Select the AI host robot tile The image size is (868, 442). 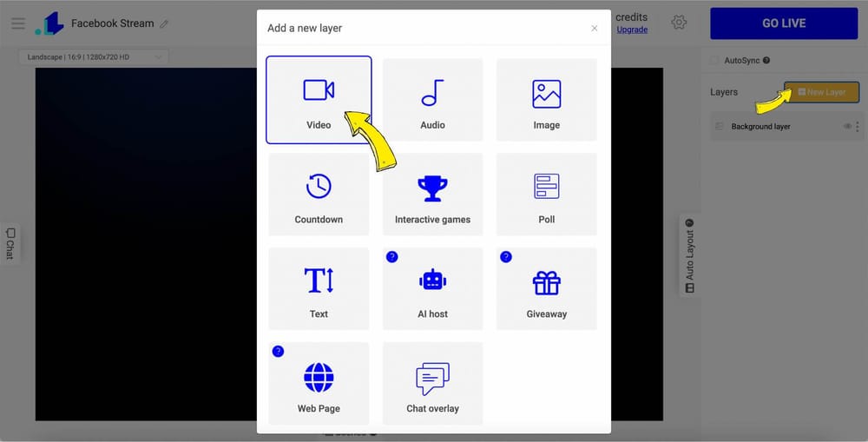click(432, 288)
